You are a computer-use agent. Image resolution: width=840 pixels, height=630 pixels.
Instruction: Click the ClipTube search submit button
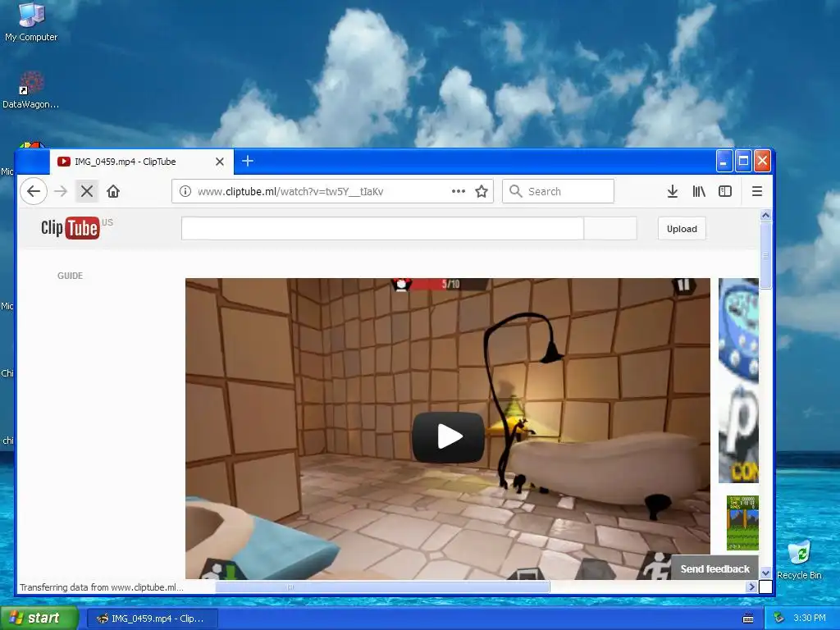point(610,229)
